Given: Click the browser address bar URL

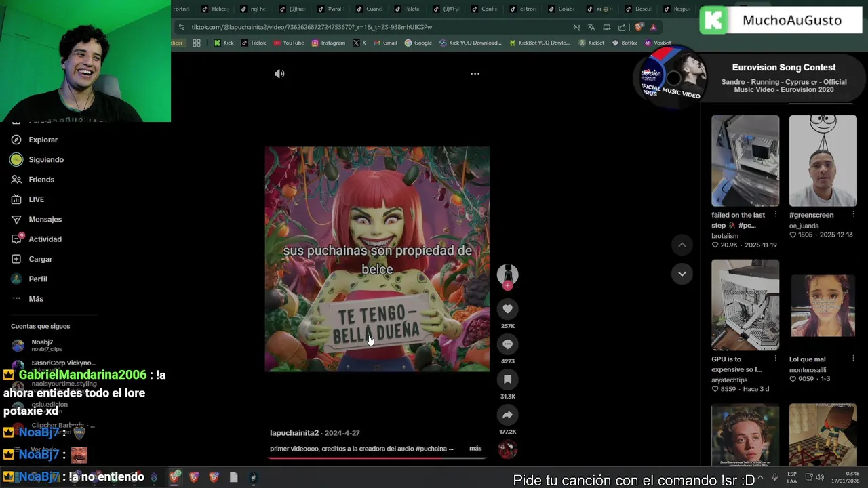Looking at the screenshot, I should tap(312, 27).
